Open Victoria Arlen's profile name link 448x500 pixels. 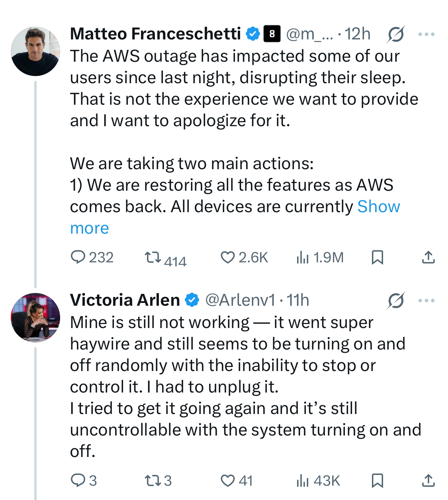[x=125, y=300]
